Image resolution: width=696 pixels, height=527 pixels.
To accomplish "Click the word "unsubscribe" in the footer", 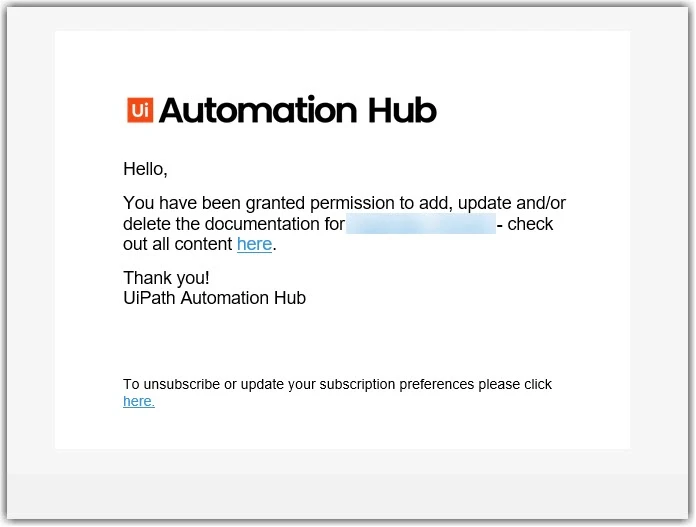I will click(182, 384).
